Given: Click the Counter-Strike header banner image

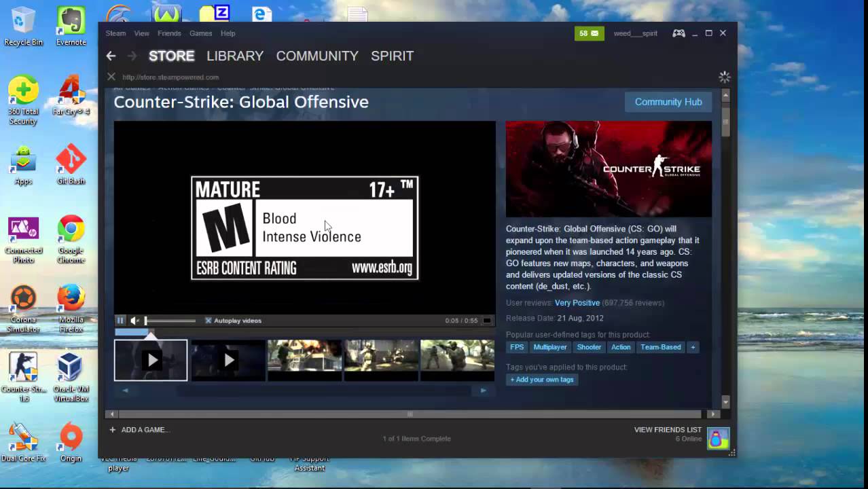Looking at the screenshot, I should 609,169.
